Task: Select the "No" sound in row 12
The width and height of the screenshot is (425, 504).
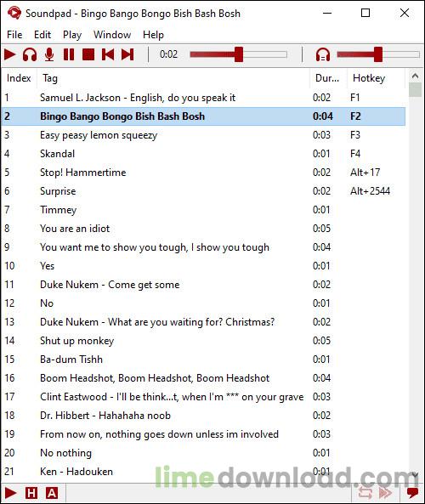Action: pyautogui.click(x=203, y=303)
